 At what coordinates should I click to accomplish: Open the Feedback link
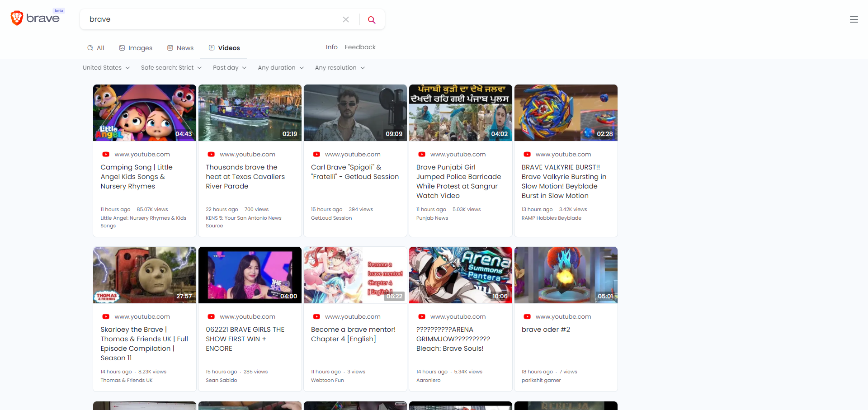pyautogui.click(x=360, y=47)
